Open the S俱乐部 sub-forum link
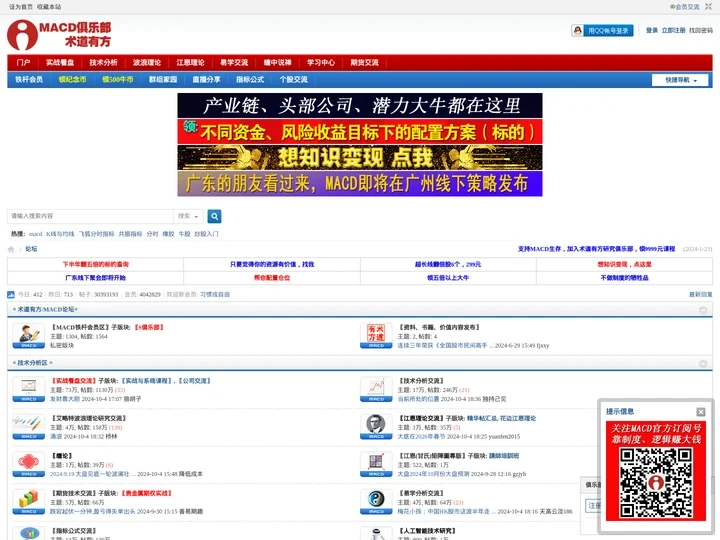The image size is (720, 540). click(x=149, y=327)
